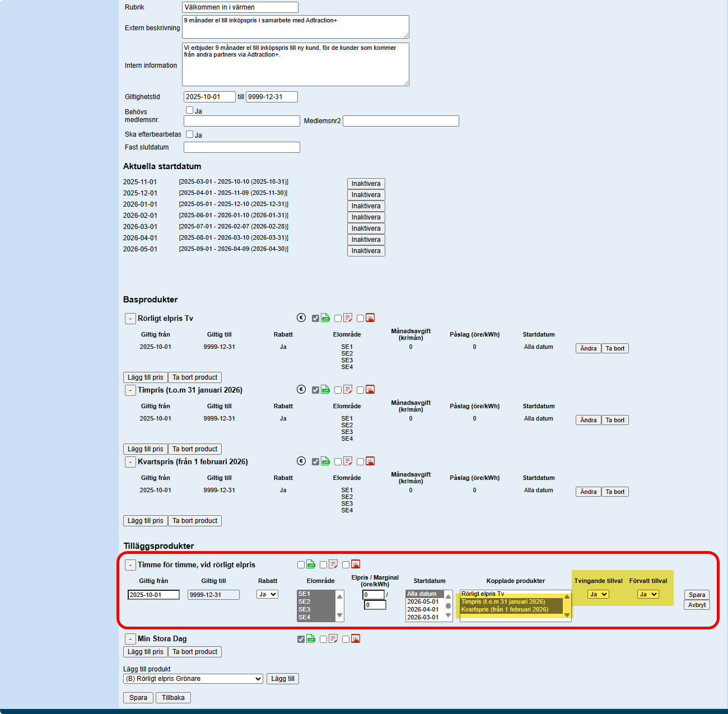Click green API file icon for Rörligt elpris Tv
This screenshot has width=728, height=714.
pos(325,318)
